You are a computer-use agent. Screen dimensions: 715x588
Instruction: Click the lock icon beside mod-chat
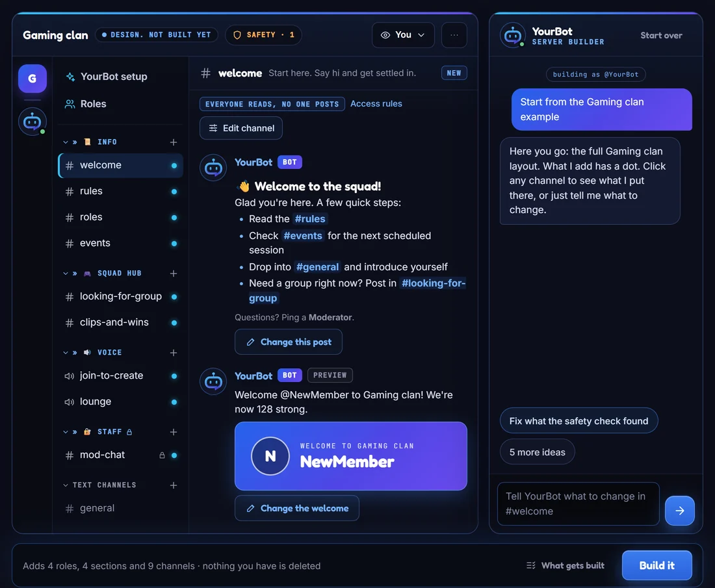(x=162, y=455)
